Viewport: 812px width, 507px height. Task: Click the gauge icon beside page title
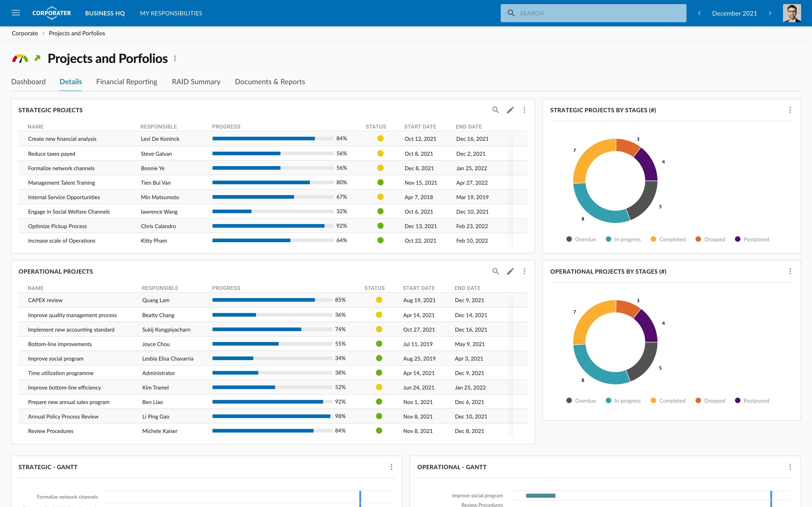pyautogui.click(x=20, y=59)
